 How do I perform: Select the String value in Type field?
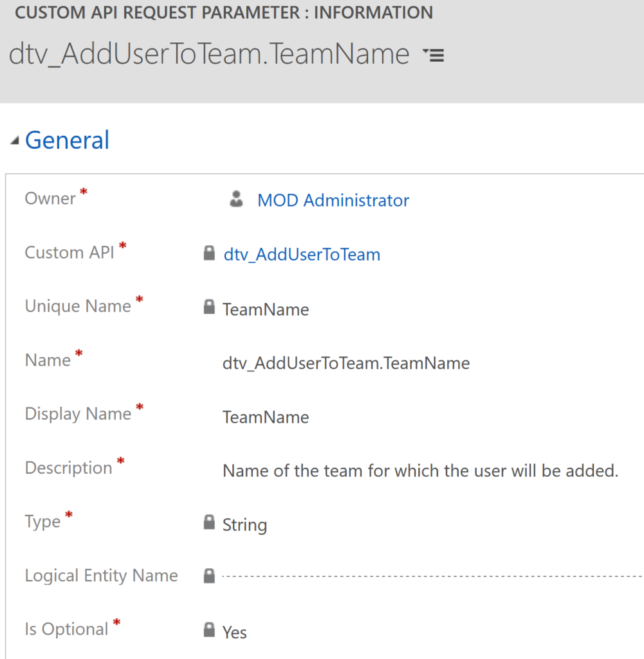coord(244,524)
